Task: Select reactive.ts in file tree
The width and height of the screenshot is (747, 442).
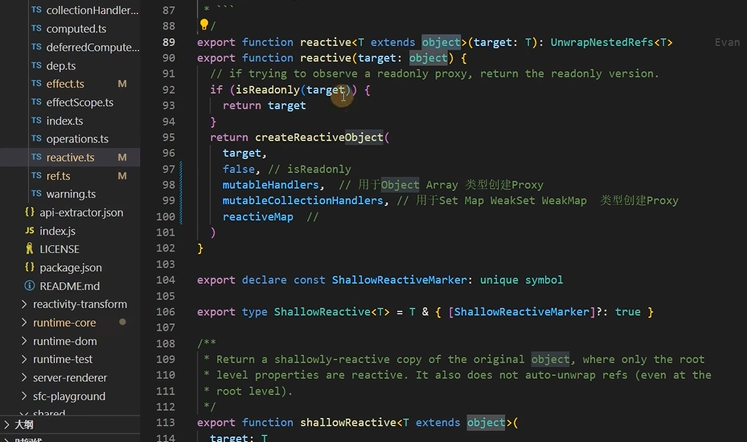Action: pos(70,158)
